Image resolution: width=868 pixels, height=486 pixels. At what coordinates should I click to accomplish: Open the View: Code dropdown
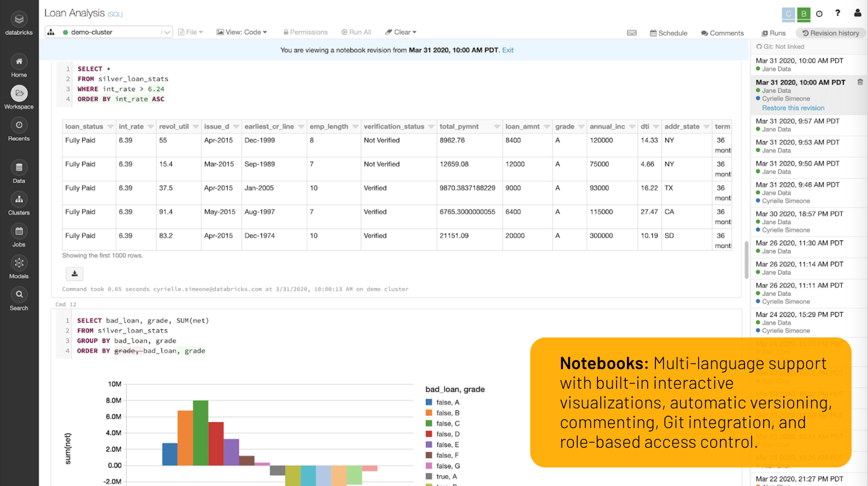[242, 32]
